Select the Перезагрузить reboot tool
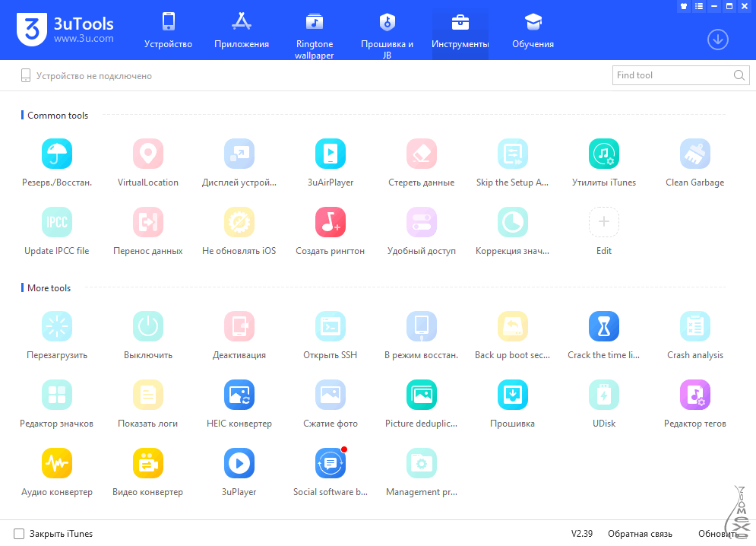 pyautogui.click(x=57, y=326)
